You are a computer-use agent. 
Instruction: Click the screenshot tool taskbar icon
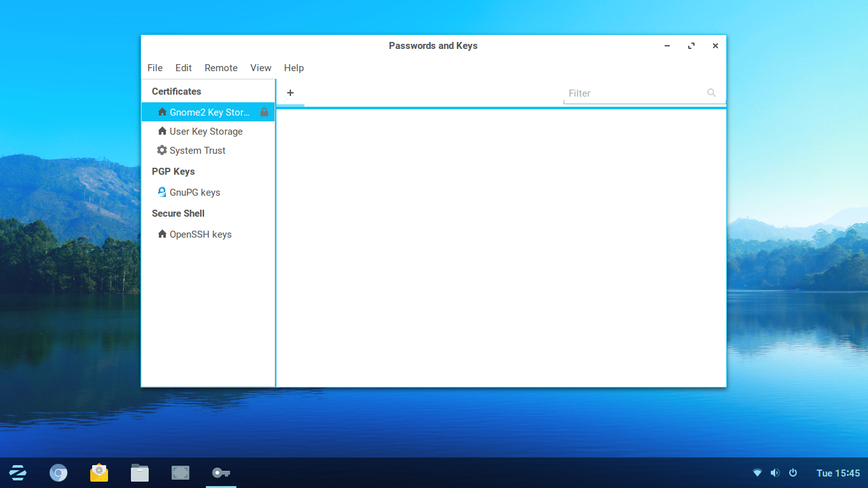coord(180,473)
